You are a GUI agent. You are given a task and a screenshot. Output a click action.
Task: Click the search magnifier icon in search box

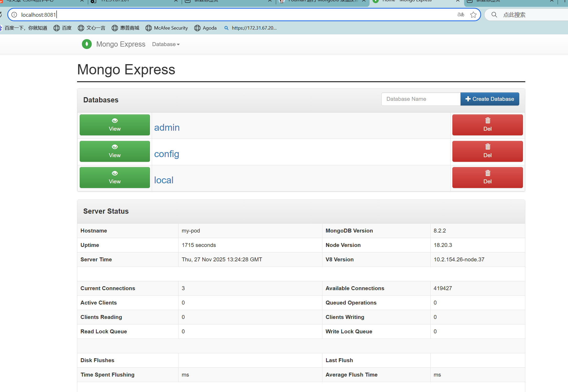pos(494,15)
